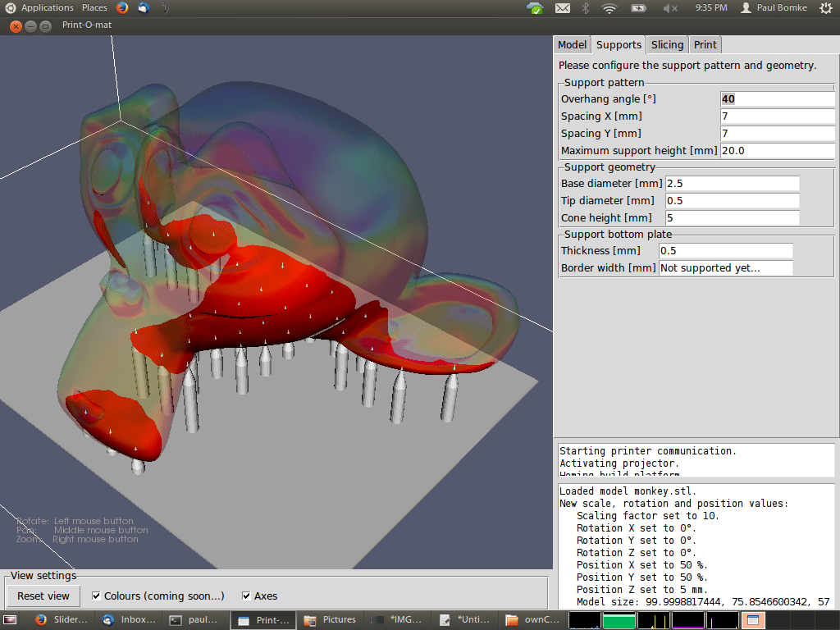Click the Bluetooth indicator icon
The width and height of the screenshot is (840, 630).
pyautogui.click(x=586, y=8)
